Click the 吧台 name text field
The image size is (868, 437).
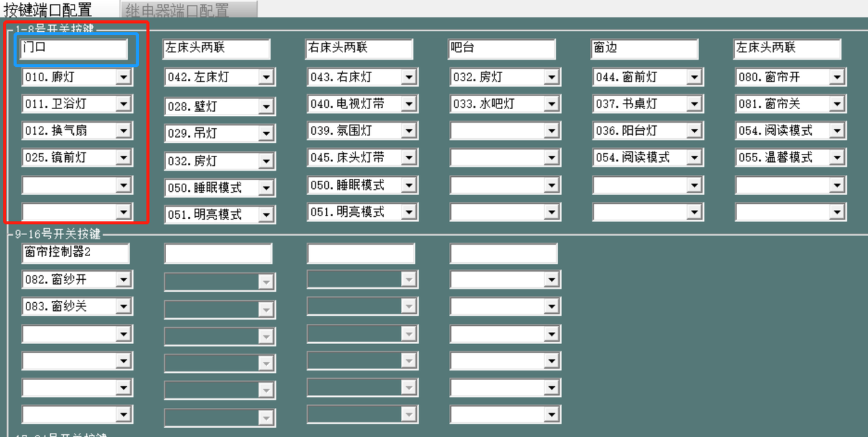(502, 49)
